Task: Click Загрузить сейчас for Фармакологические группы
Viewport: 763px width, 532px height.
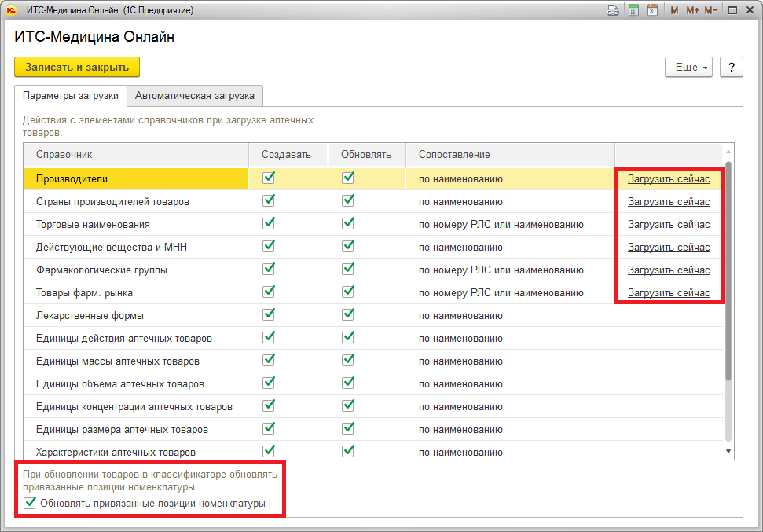Action: (x=669, y=270)
